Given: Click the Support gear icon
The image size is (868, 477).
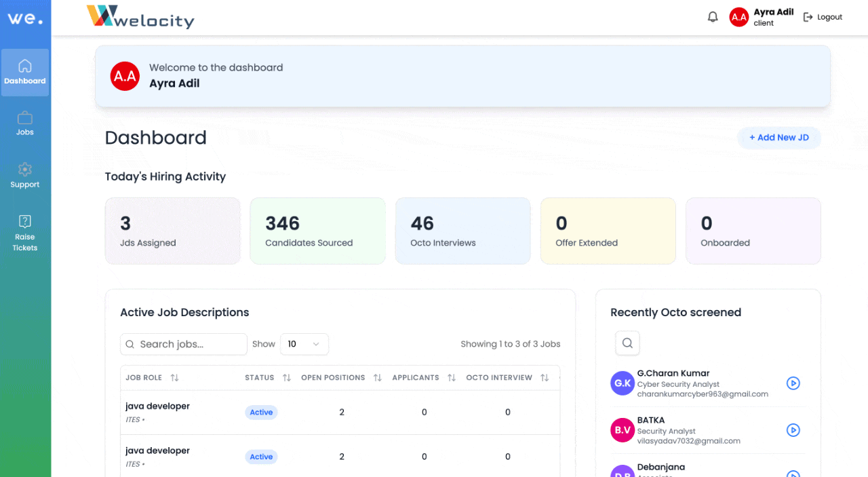Looking at the screenshot, I should point(25,170).
